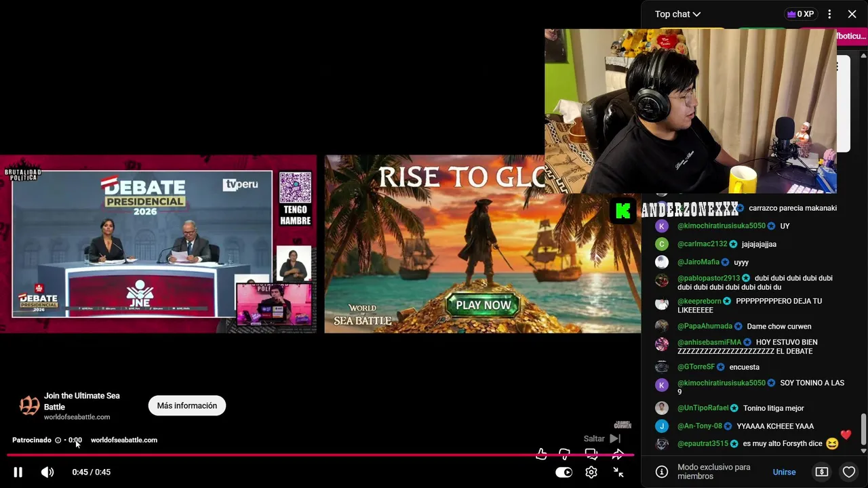868x488 pixels.
Task: Click username @JairoMafia in chat
Action: (698, 262)
